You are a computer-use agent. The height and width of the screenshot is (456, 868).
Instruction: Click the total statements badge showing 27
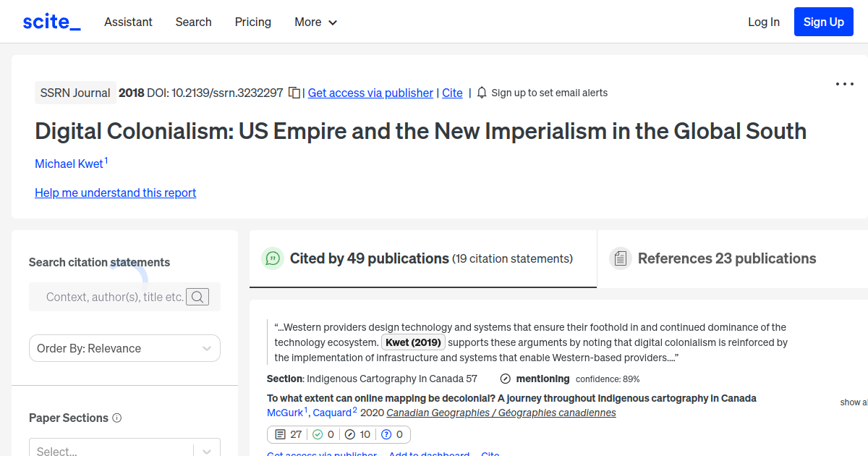[287, 434]
